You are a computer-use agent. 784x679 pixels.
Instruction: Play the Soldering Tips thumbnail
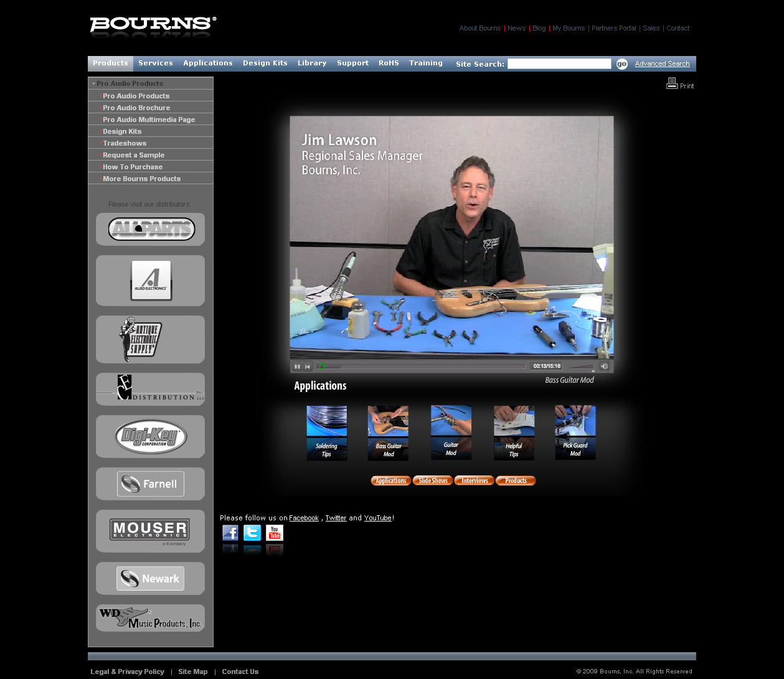326,433
